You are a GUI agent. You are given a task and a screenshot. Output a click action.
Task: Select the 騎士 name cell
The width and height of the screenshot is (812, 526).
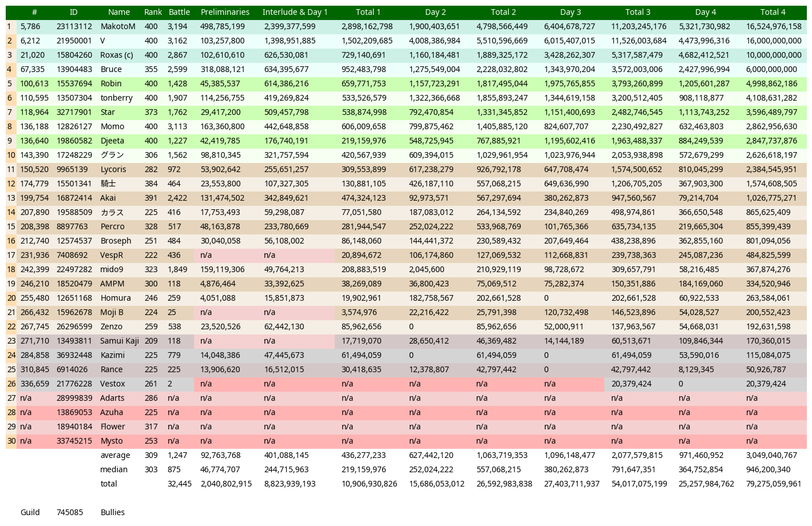click(108, 184)
